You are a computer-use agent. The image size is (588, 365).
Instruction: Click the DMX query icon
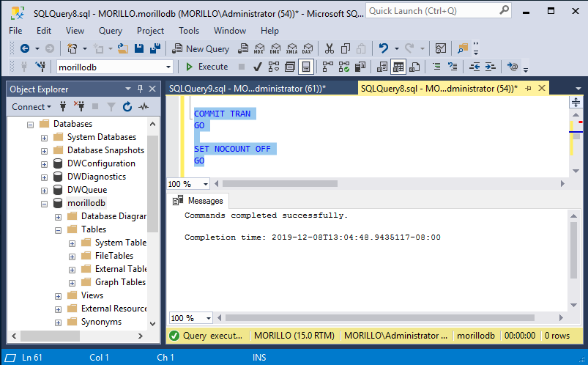275,48
